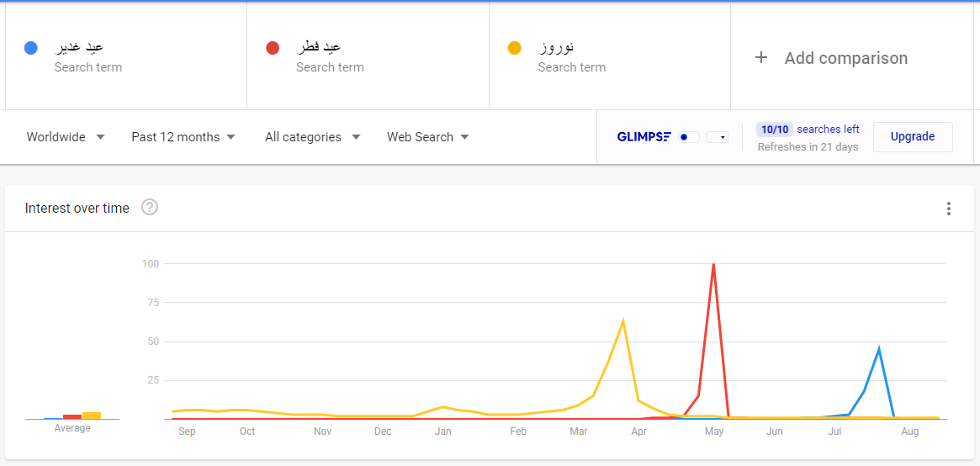This screenshot has width=980, height=466.
Task: Expand the Worldwide region dropdown
Action: click(x=66, y=137)
